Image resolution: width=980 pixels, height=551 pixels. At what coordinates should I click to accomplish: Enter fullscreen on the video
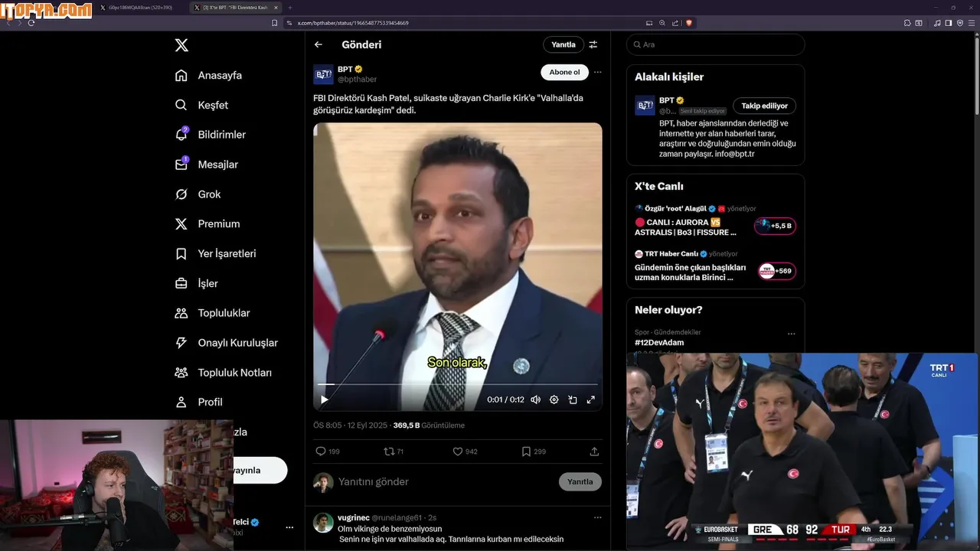click(x=591, y=399)
